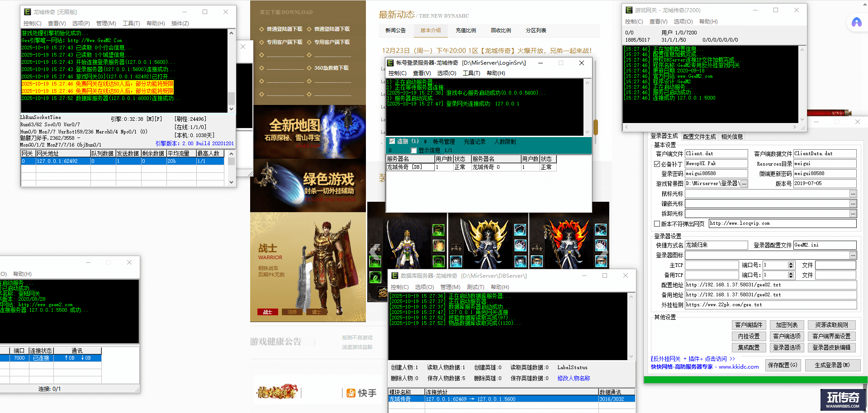
Task: Click the 客户端插件 button
Action: tap(749, 325)
